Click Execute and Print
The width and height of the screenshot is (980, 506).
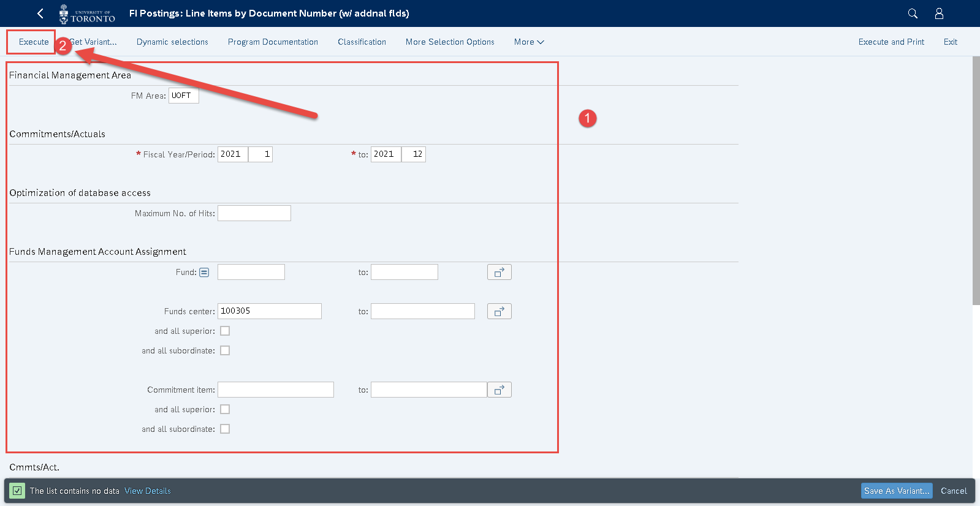891,42
